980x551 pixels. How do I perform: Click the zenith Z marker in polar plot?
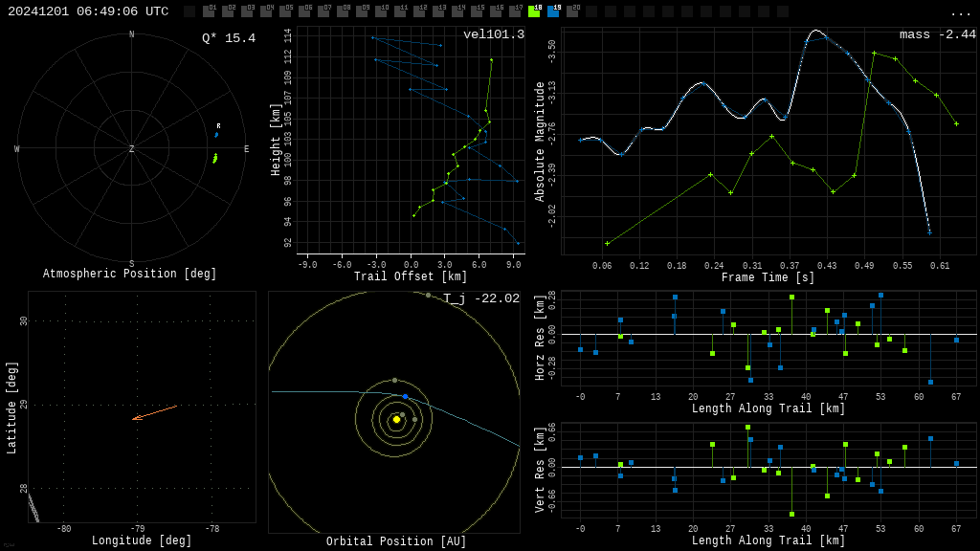click(x=131, y=148)
